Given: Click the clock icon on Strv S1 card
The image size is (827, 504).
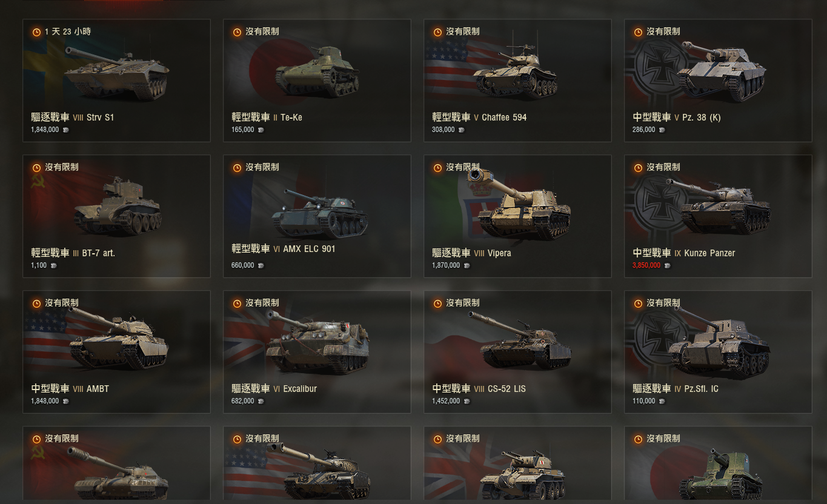Looking at the screenshot, I should [x=36, y=32].
